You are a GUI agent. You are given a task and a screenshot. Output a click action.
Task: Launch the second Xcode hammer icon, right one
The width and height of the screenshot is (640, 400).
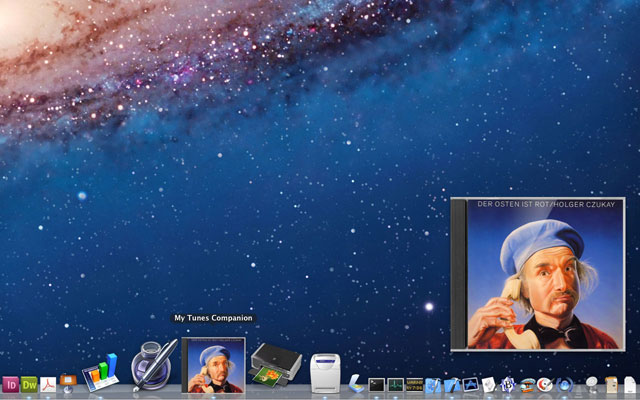tap(452, 385)
